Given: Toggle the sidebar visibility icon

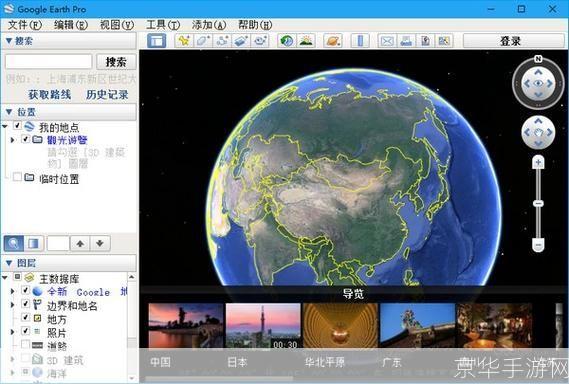Looking at the screenshot, I should tap(157, 41).
